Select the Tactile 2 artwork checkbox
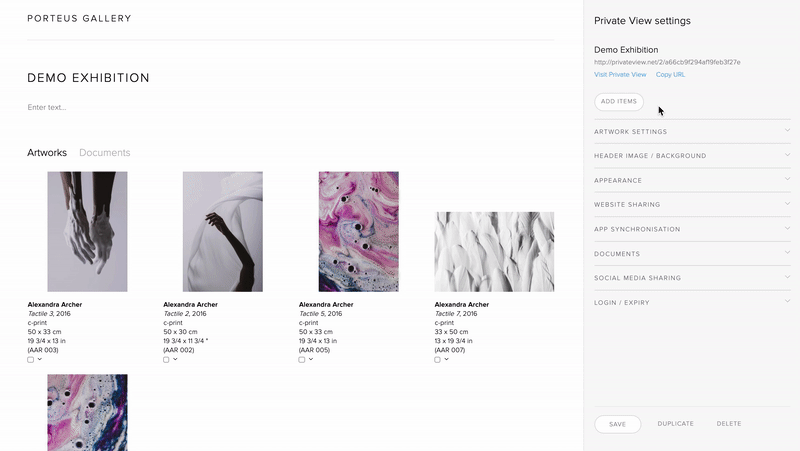The width and height of the screenshot is (800, 451). 166,360
